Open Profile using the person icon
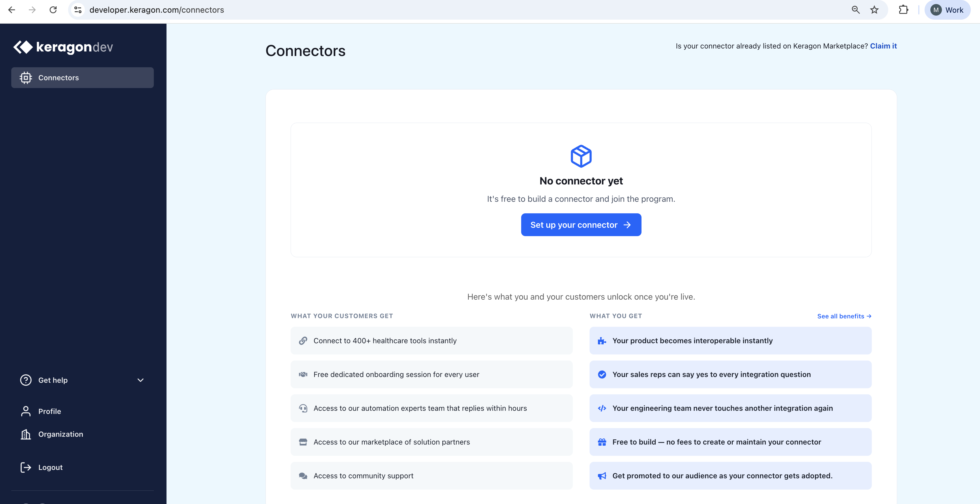The height and width of the screenshot is (504, 980). (x=25, y=411)
